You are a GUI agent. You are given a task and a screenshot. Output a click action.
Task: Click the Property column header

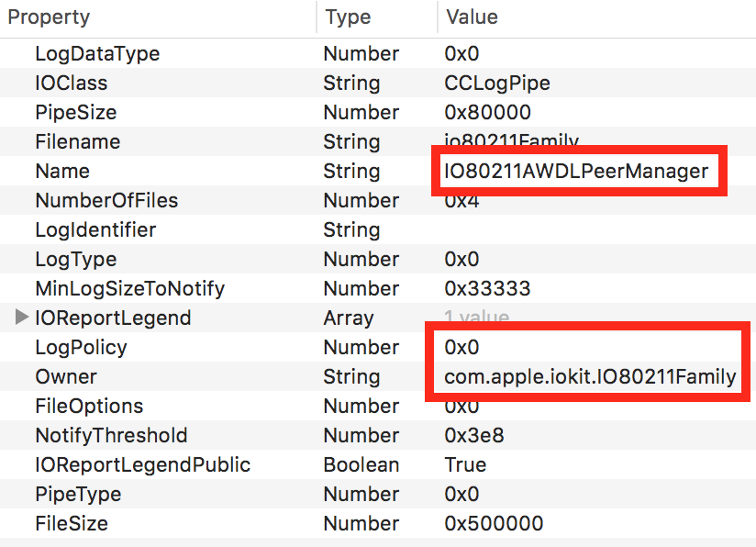[x=49, y=17]
